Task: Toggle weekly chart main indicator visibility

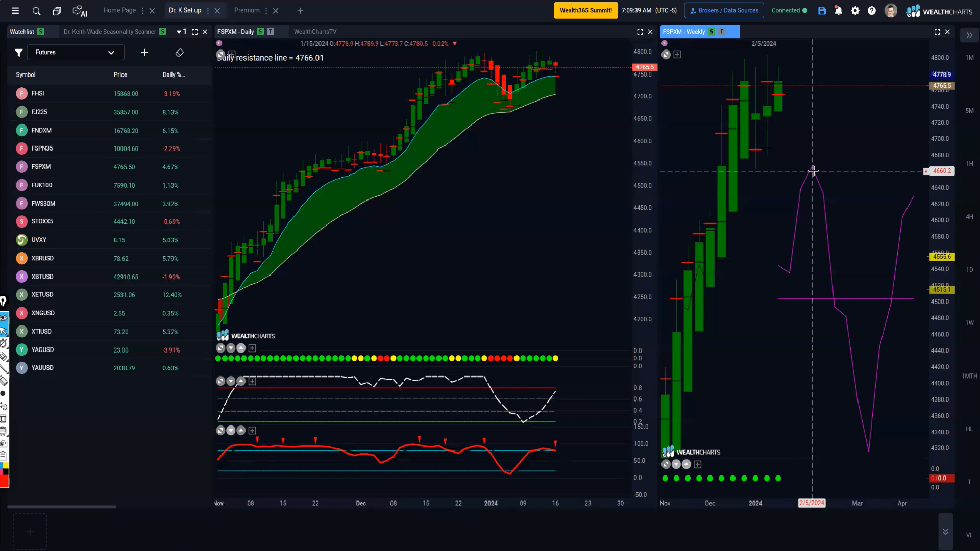Action: [666, 55]
